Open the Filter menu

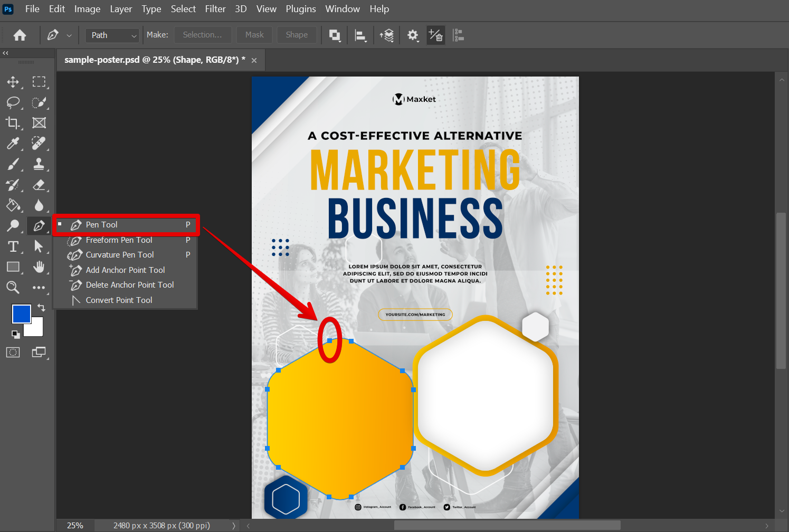click(215, 9)
